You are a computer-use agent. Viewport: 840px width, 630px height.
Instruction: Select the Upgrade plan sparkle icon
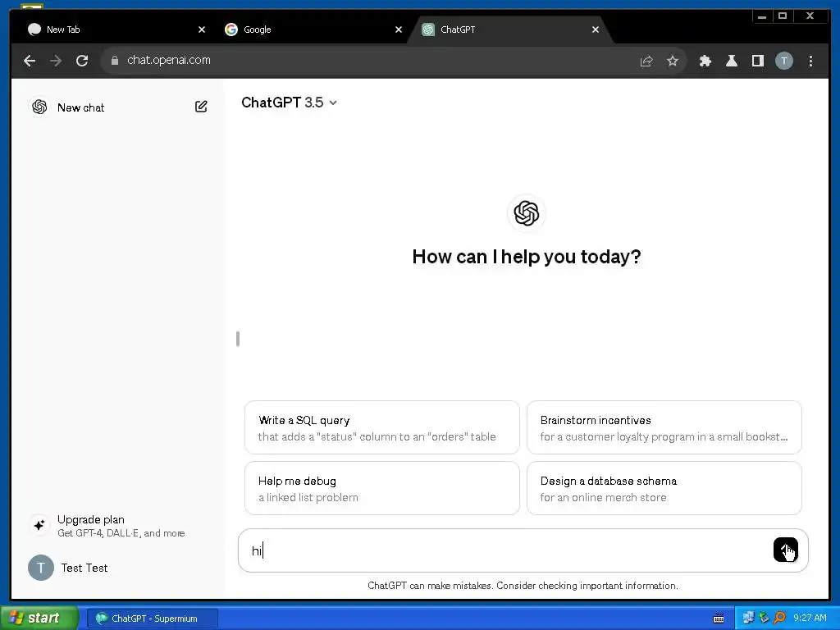point(39,525)
